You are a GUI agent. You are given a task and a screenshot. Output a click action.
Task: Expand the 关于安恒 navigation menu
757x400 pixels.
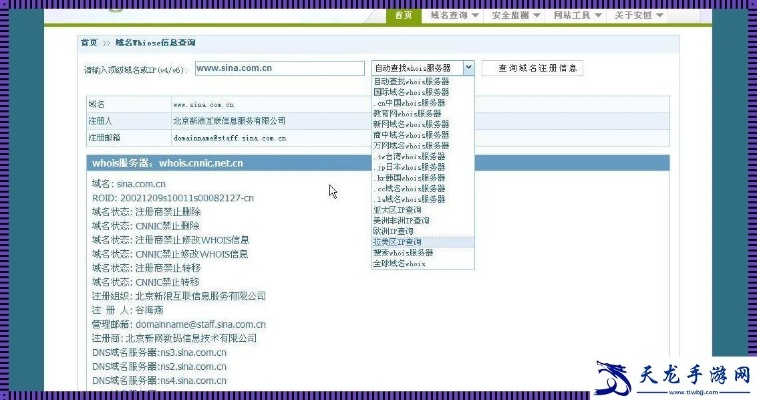click(638, 15)
